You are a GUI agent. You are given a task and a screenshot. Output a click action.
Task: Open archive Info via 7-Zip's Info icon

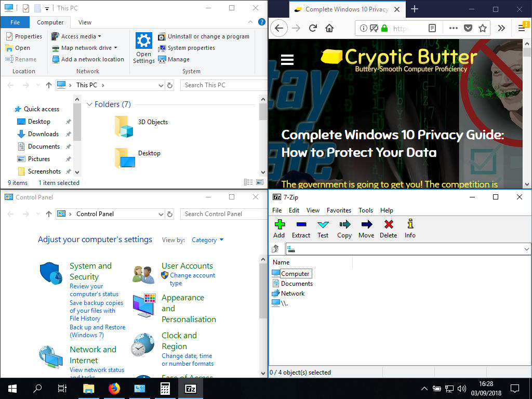coord(410,229)
